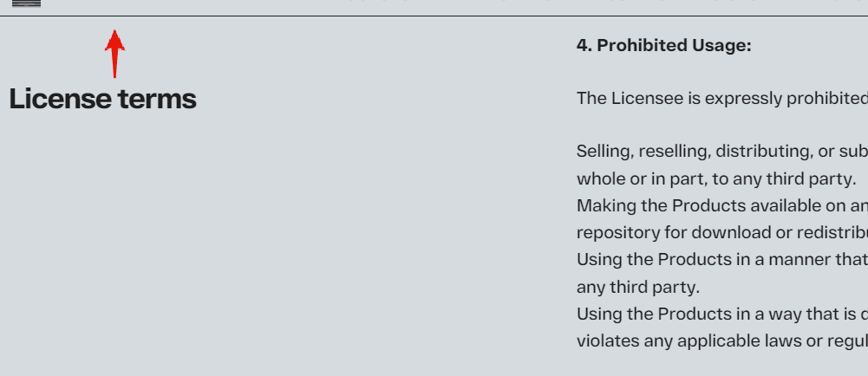Click the line starting 'The Licensee is expressly'
This screenshot has height=376, width=868.
coord(721,99)
